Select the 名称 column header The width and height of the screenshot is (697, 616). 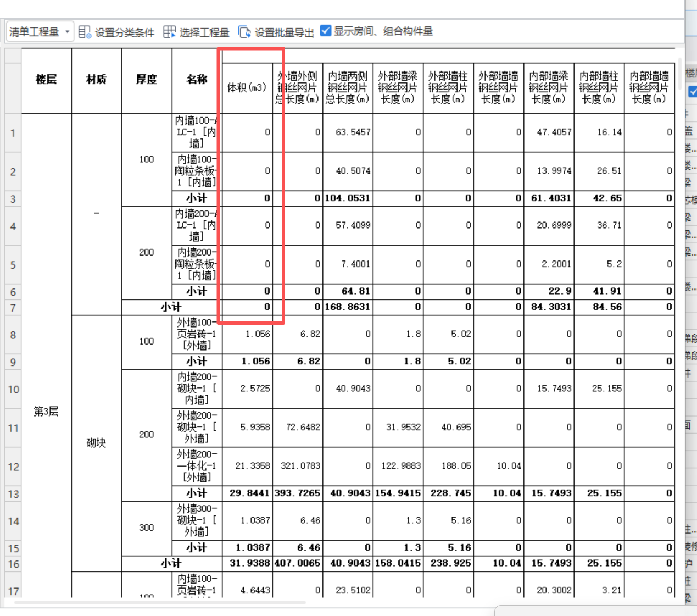[197, 80]
